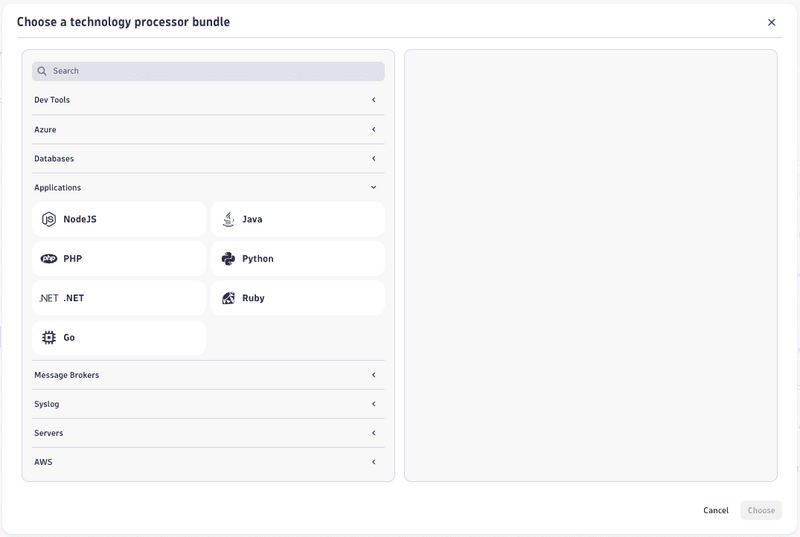Expand the Dev Tools category chevron
Screen dimensions: 800x537
[x=373, y=100]
